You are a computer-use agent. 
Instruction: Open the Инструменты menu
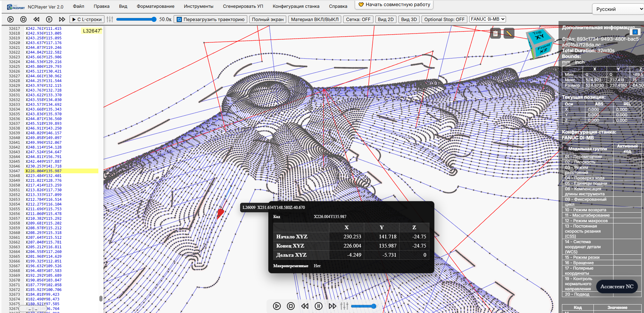click(x=199, y=6)
